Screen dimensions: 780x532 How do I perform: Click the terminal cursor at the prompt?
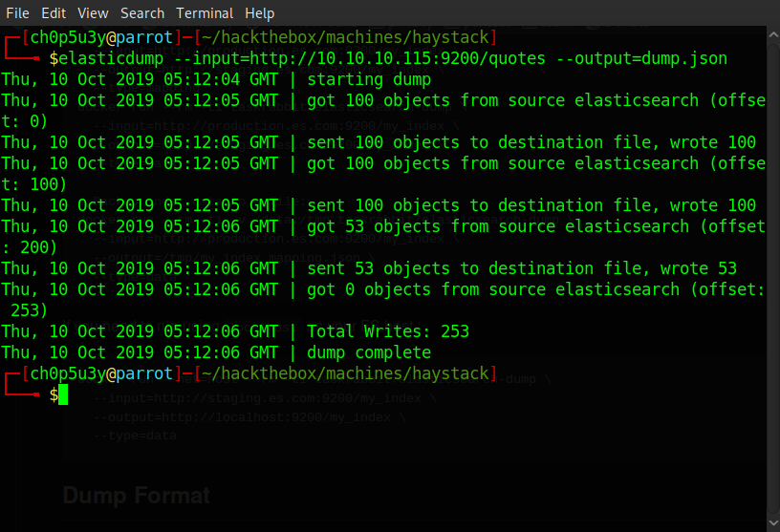(63, 394)
